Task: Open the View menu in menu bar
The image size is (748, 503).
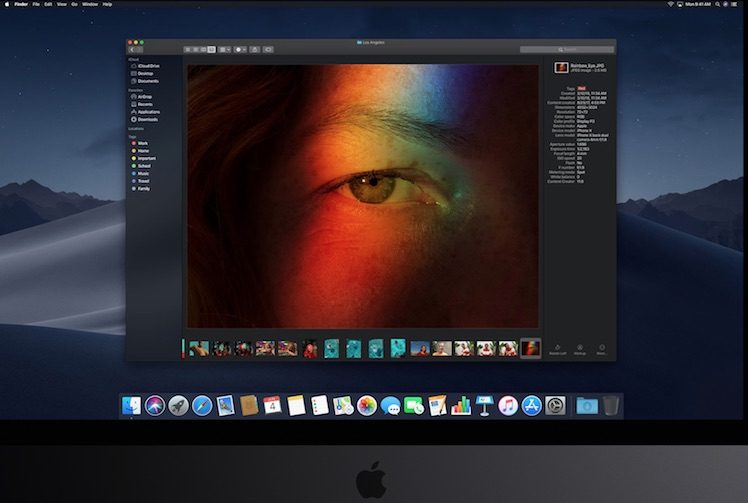Action: coord(61,4)
